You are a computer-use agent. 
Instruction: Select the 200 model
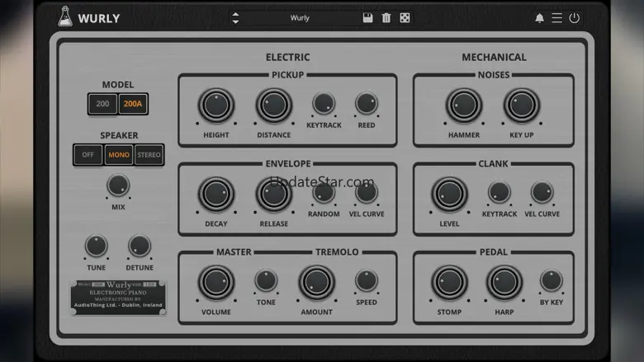tap(102, 104)
